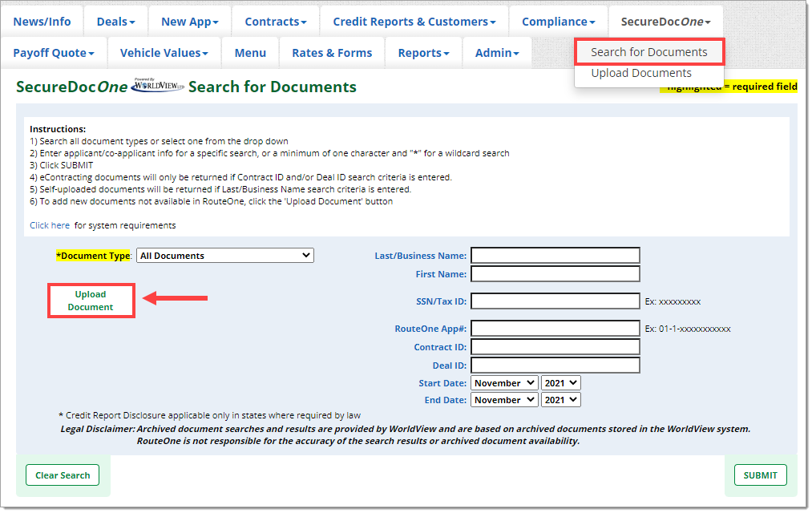Image resolution: width=812 pixels, height=513 pixels.
Task: Choose Upload Documents from SecureDocOne menu
Action: click(x=640, y=73)
